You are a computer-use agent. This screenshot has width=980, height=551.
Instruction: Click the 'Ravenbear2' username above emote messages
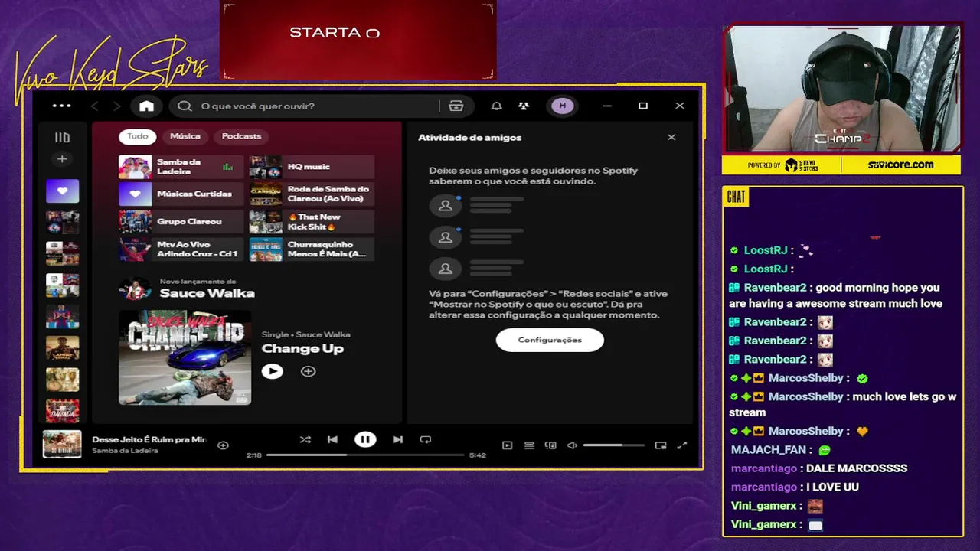[x=775, y=322]
